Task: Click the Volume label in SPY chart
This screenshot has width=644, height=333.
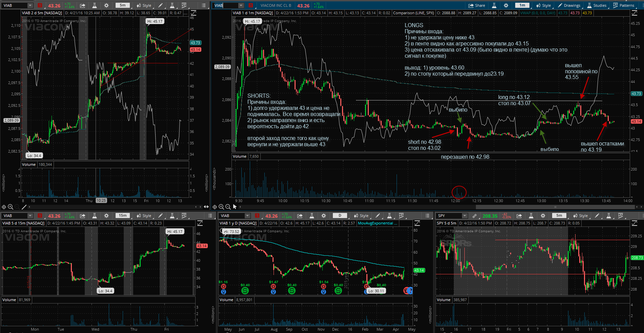Action: pyautogui.click(x=444, y=300)
